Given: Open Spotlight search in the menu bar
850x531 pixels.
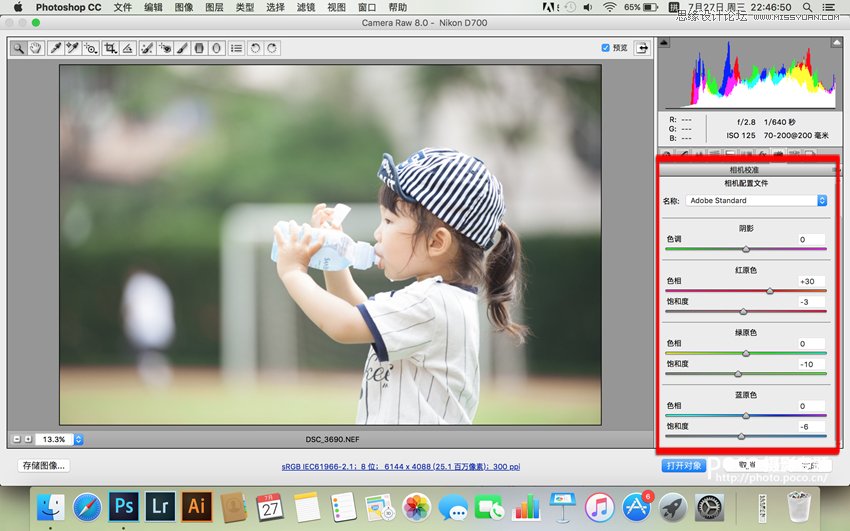Looking at the screenshot, I should pyautogui.click(x=807, y=8).
